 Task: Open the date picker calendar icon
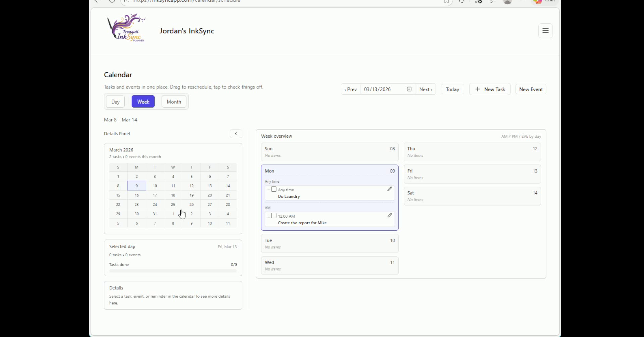coord(409,89)
